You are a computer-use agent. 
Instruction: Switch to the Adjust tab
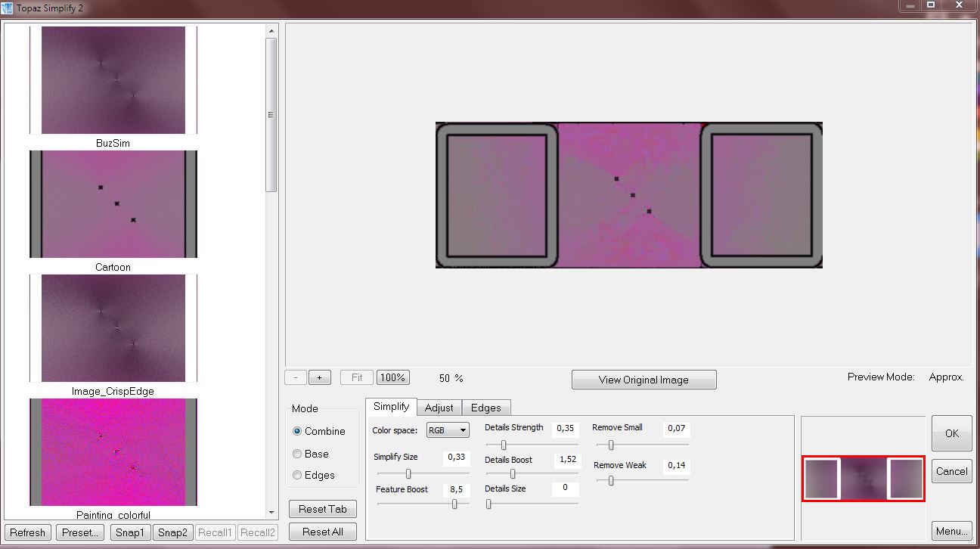[x=439, y=408]
